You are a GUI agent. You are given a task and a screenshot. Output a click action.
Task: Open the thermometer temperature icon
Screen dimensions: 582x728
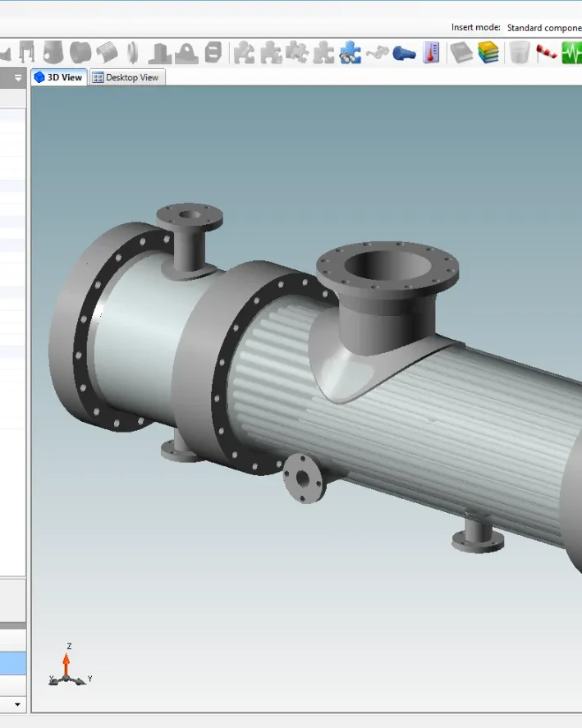click(x=431, y=53)
